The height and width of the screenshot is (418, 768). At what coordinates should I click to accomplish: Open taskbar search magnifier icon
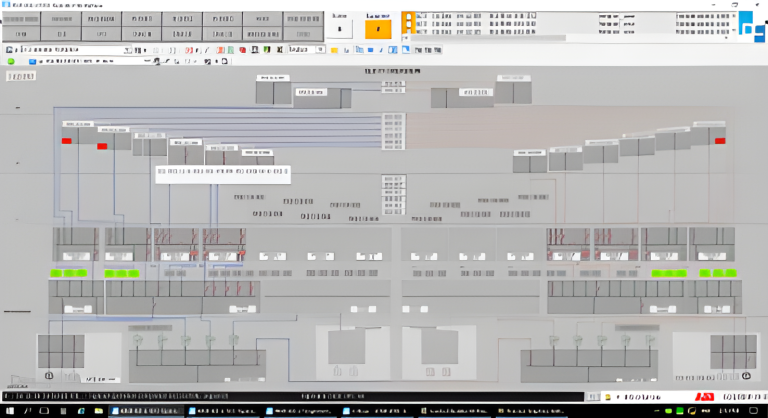(27, 411)
